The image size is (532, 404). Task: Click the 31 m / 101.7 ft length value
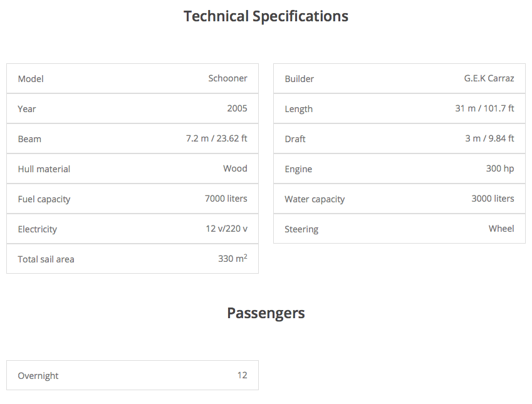tap(484, 108)
